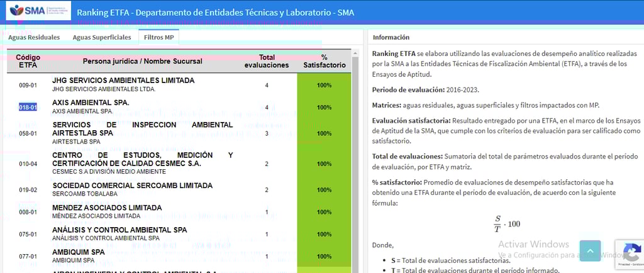
Task: Click total evaluations value 2 for CESMEC
Action: click(x=267, y=164)
